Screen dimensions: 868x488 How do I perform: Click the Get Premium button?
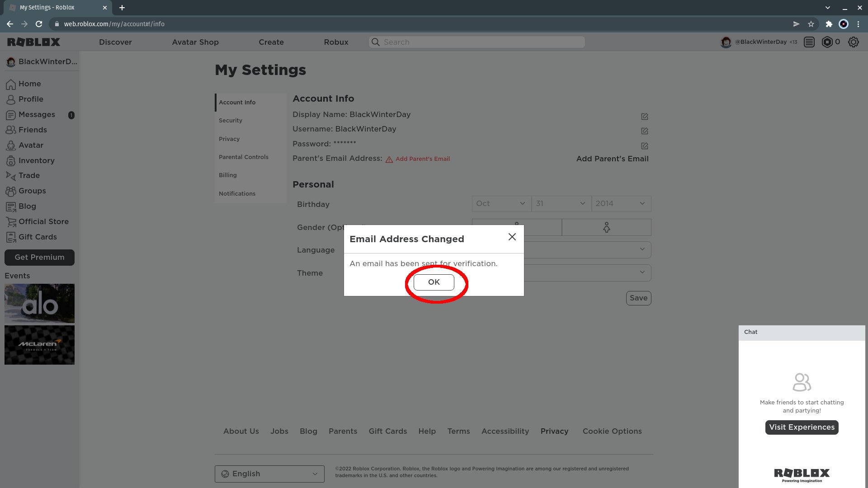coord(39,258)
